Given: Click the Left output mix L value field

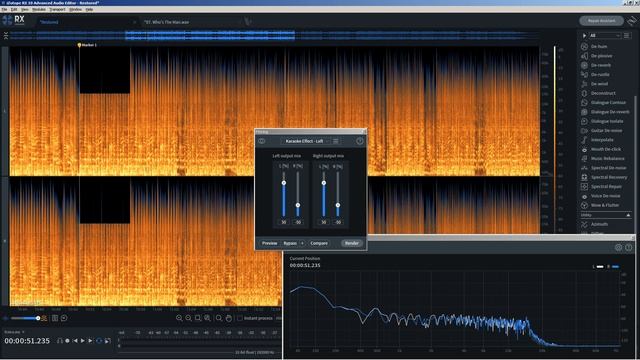Looking at the screenshot, I should tap(284, 222).
